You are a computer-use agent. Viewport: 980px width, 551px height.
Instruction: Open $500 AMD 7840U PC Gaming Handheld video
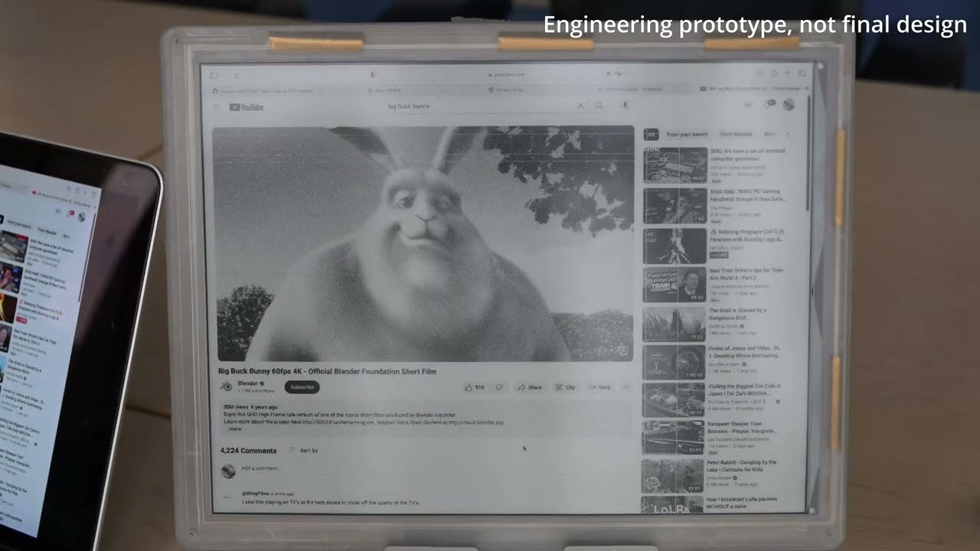click(675, 206)
